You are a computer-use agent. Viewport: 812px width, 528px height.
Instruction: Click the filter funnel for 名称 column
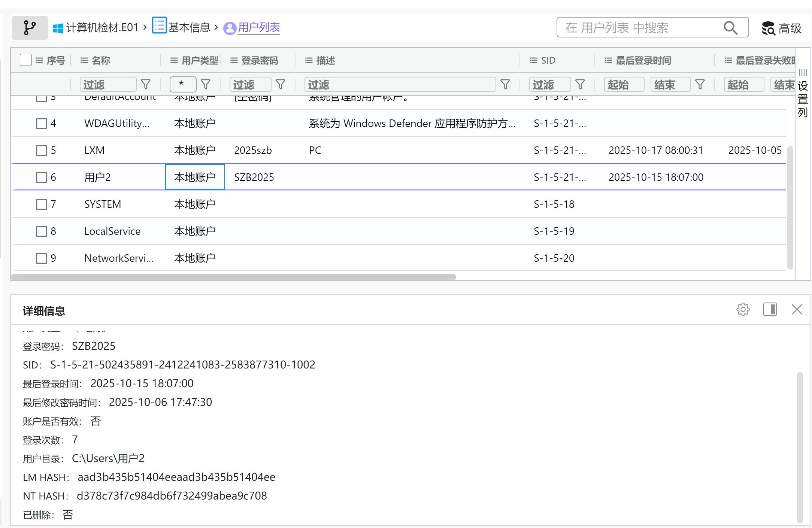point(146,84)
